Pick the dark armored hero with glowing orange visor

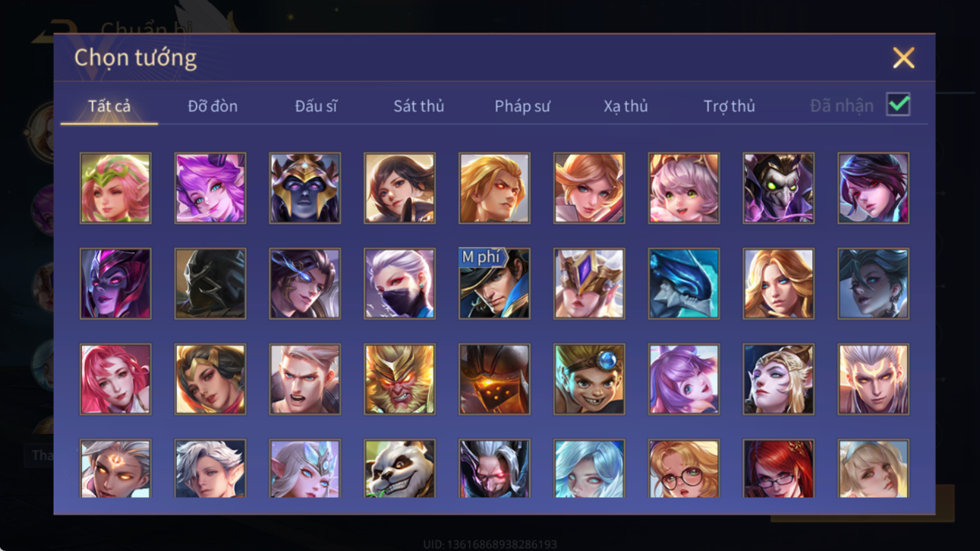point(494,379)
